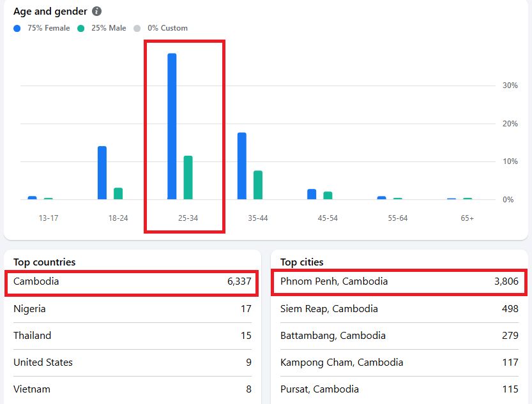Click the '35-44' age axis label
This screenshot has width=532, height=404.
pos(258,218)
